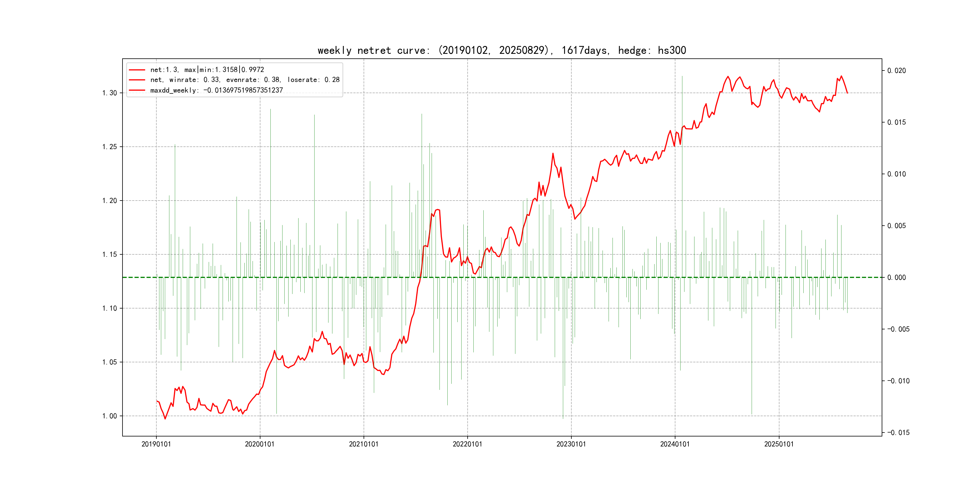Click the 1.00 left axis tick label
980x490 pixels.
(x=109, y=416)
